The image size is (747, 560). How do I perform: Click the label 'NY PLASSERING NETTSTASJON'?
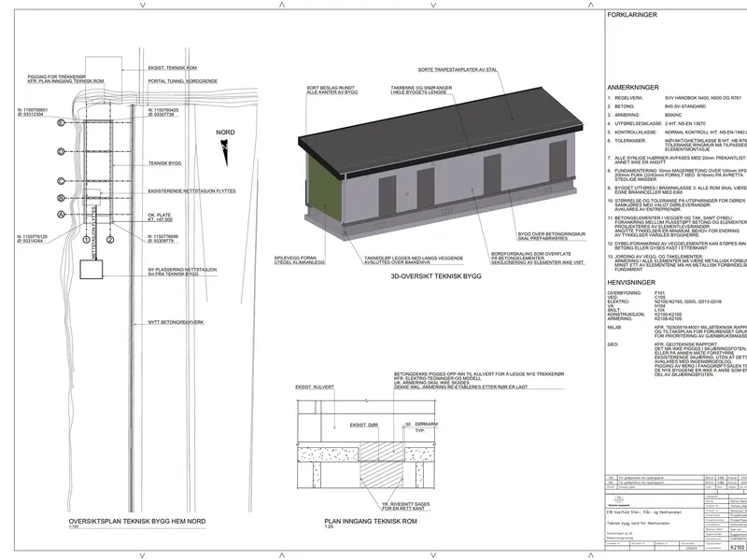[x=182, y=270]
